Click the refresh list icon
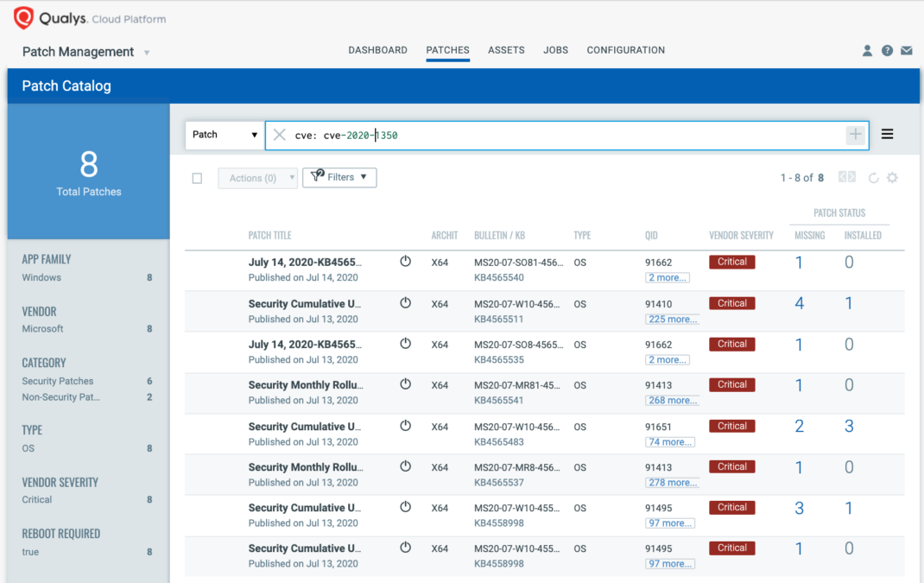This screenshot has height=583, width=924. coord(874,178)
